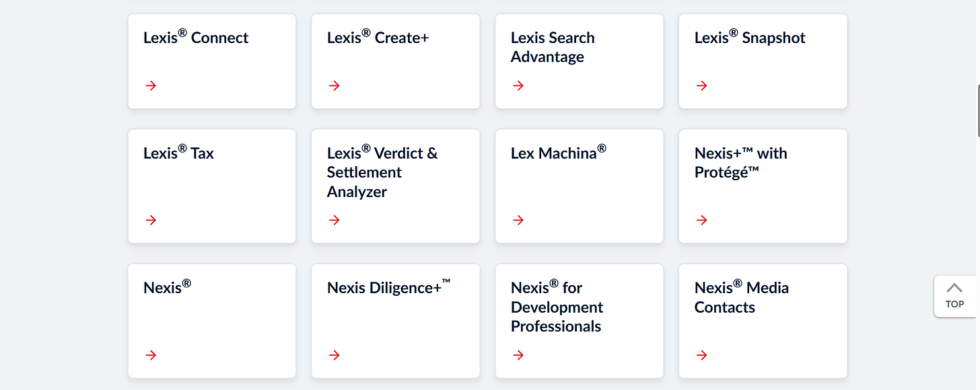The height and width of the screenshot is (390, 980).
Task: Click the arrow in Lexis Search Advantage card
Action: tap(518, 85)
